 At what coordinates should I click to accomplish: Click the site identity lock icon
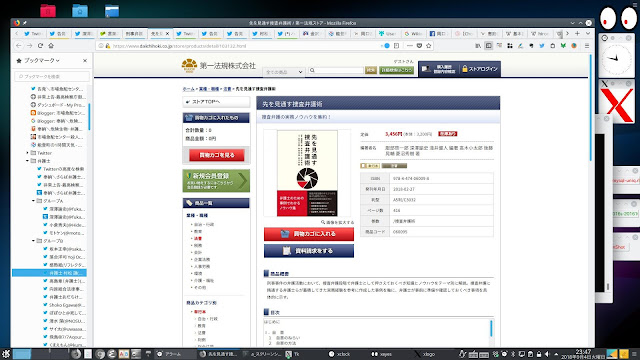point(108,46)
